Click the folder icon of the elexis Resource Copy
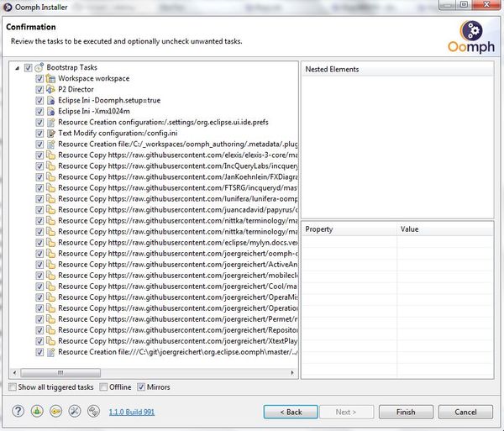Screen dimensions: 504x431 click(x=50, y=155)
